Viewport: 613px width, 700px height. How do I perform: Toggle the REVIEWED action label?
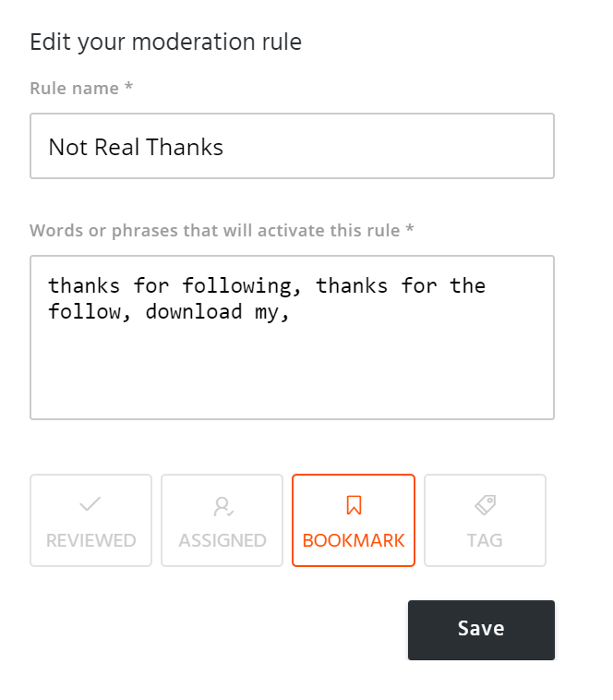point(90,540)
